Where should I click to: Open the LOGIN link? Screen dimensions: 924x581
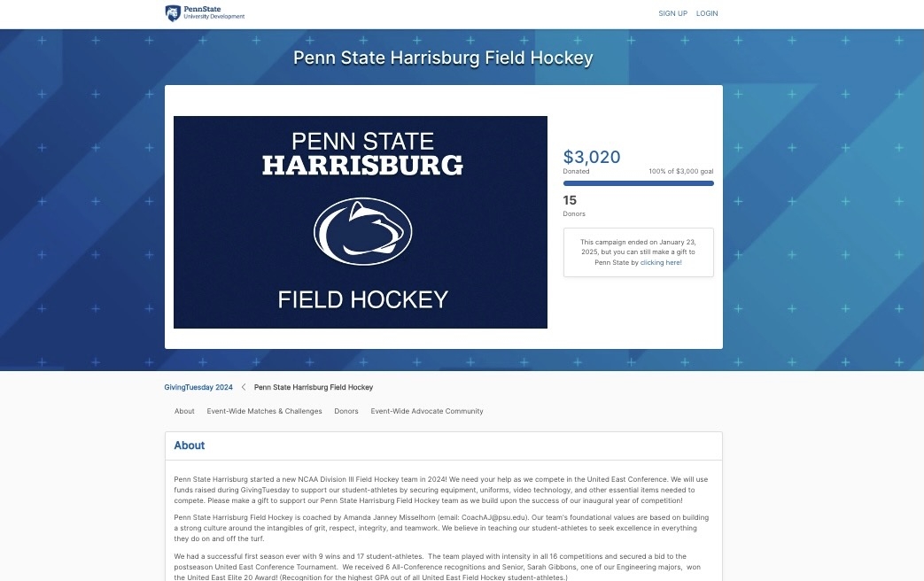707,13
